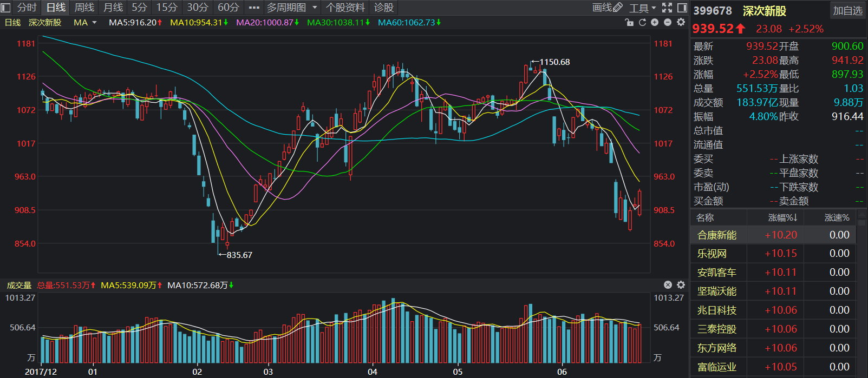Sort by the 涨幅% column header
Image resolution: width=868 pixels, height=378 pixels.
tap(782, 217)
